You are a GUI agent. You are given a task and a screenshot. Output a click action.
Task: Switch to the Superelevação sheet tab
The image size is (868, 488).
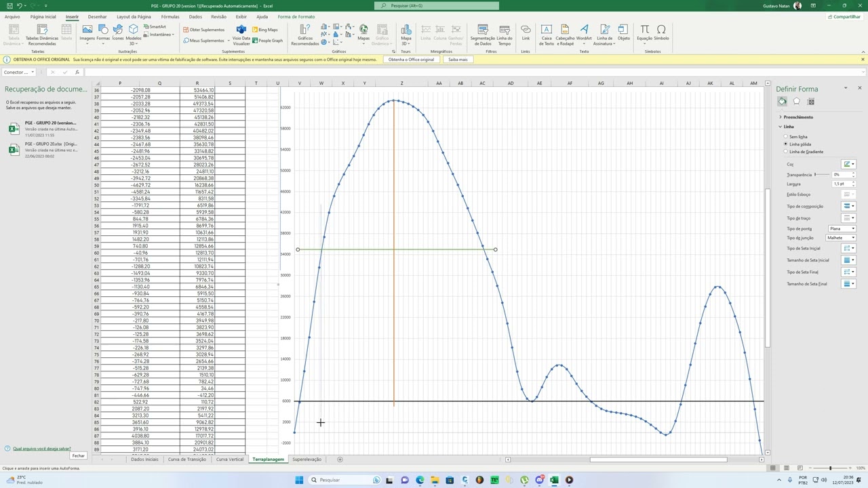(307, 460)
